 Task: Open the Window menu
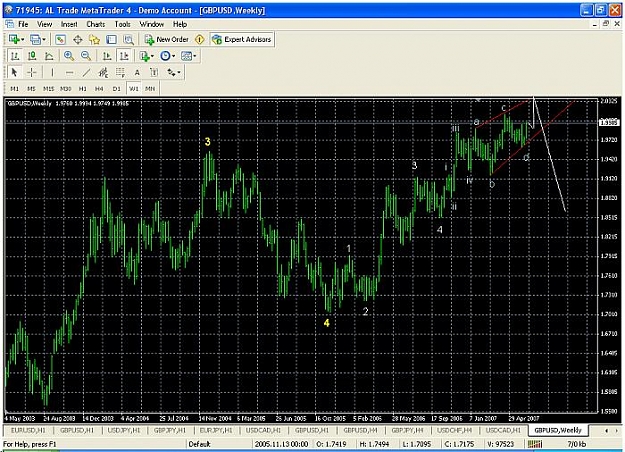pyautogui.click(x=151, y=24)
